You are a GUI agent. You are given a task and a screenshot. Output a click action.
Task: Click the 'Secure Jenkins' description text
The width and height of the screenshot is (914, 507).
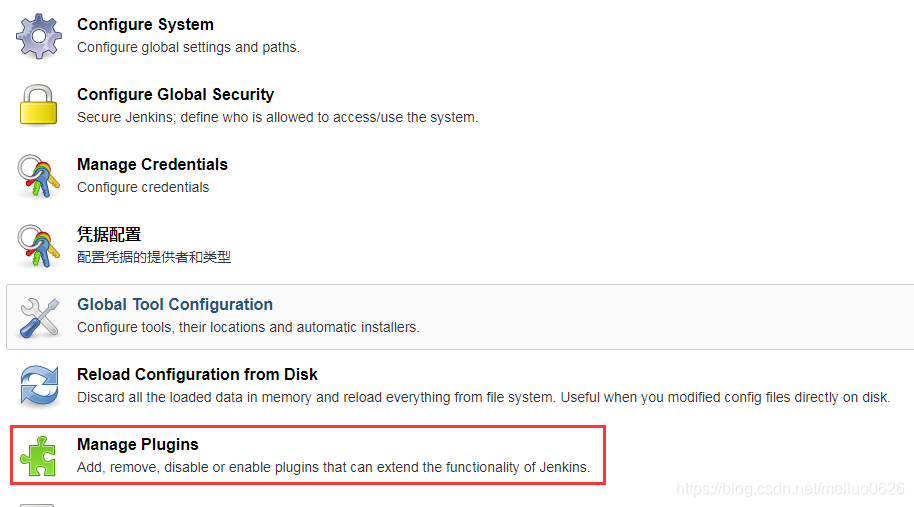point(277,117)
